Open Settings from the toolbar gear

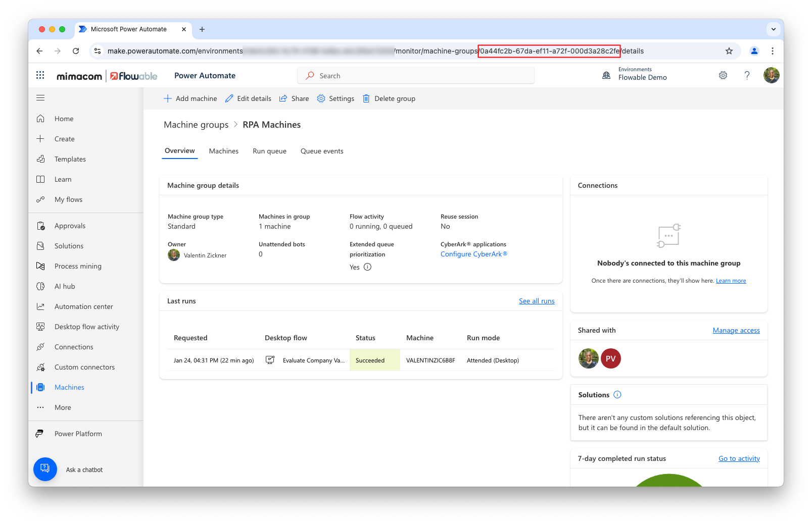coord(336,98)
